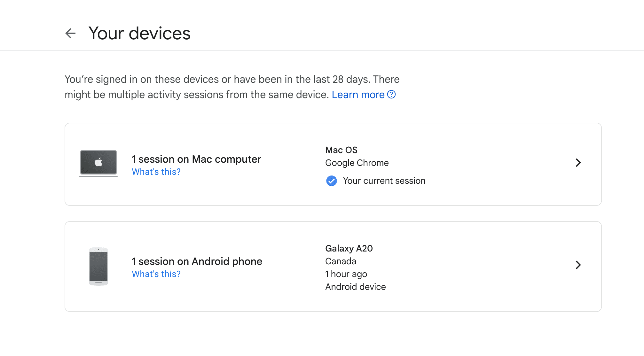Open the Learn more link
The width and height of the screenshot is (644, 356).
pos(359,95)
